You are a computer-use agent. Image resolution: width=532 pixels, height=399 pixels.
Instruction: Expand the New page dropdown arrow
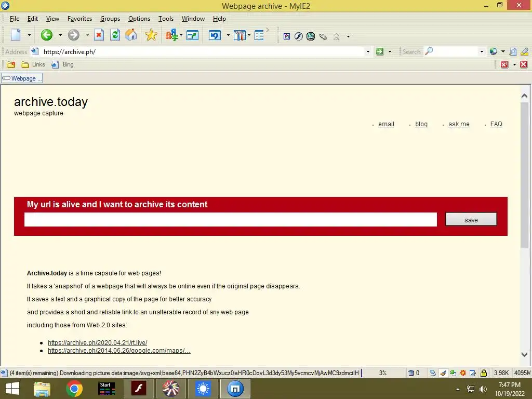(29, 35)
